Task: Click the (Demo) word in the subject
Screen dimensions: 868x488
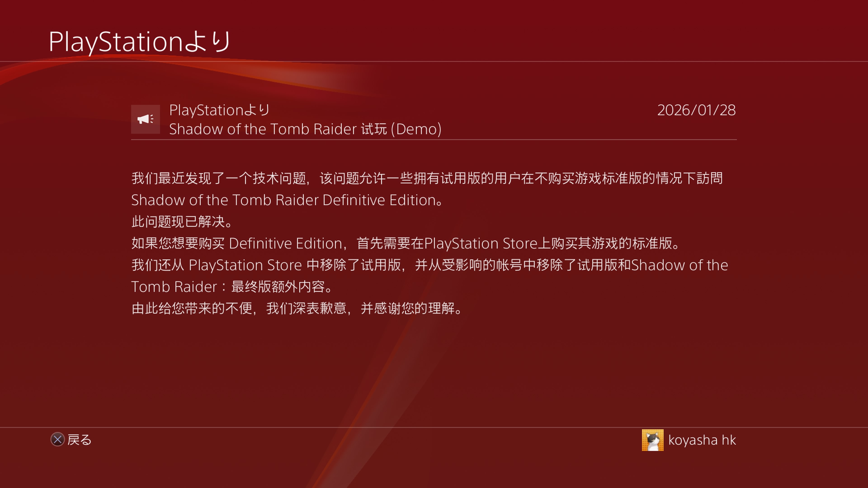Action: pos(416,129)
